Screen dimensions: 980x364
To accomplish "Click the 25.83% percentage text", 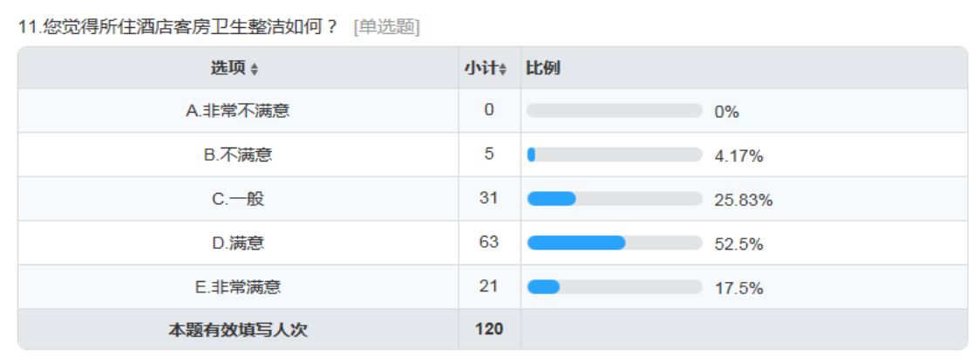I will point(744,200).
